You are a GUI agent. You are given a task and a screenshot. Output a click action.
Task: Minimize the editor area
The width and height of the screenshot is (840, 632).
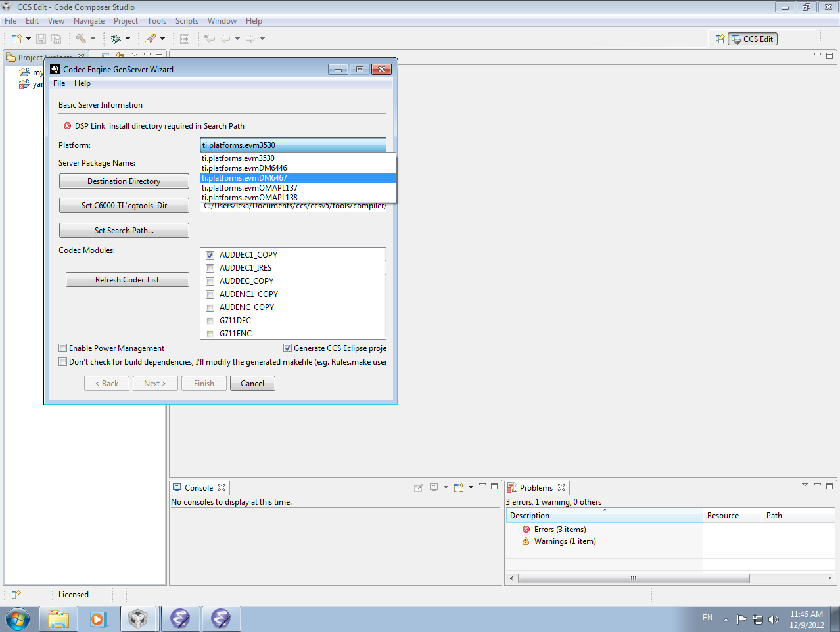(818, 55)
